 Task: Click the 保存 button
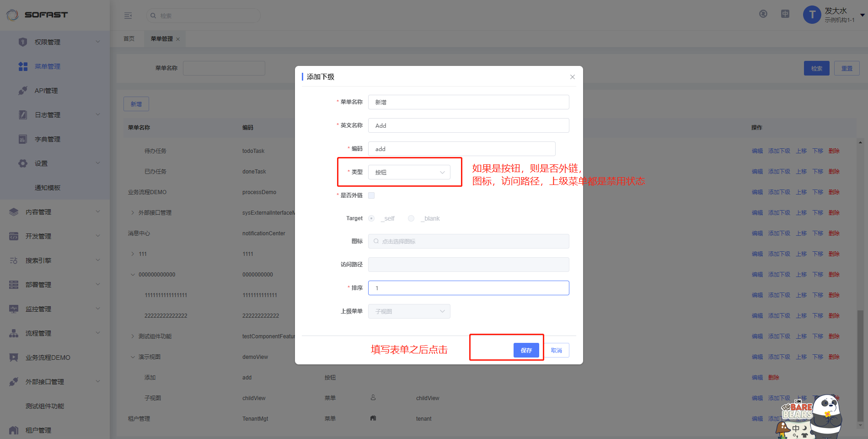(x=526, y=350)
